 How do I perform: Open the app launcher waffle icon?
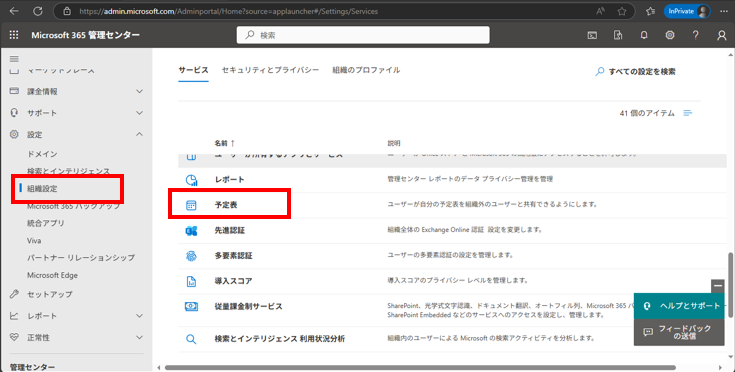[x=14, y=35]
